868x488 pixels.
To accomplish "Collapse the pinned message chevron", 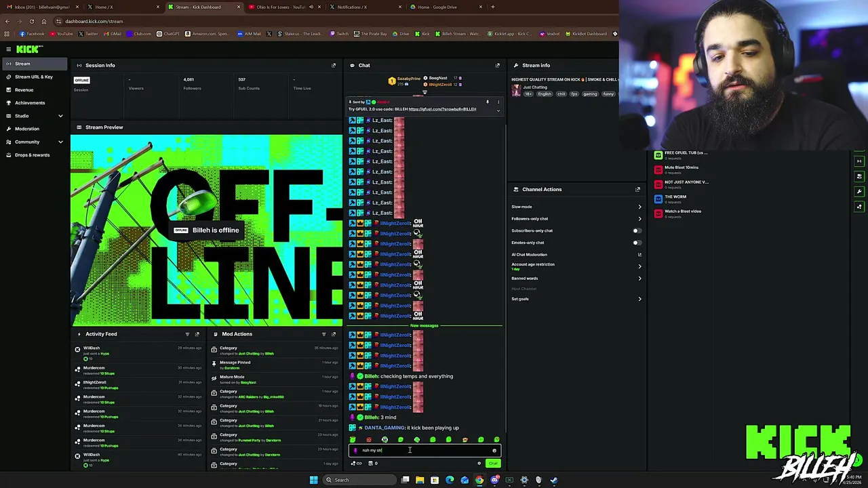I will (498, 110).
